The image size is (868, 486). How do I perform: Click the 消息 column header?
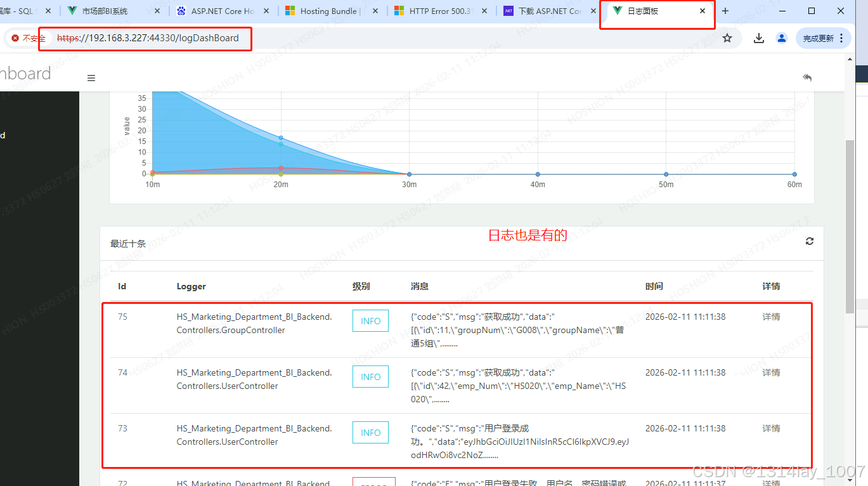pyautogui.click(x=420, y=286)
